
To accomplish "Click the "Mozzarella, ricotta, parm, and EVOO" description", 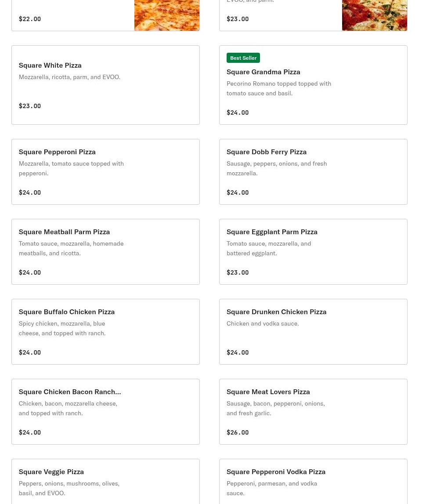I will [x=69, y=77].
